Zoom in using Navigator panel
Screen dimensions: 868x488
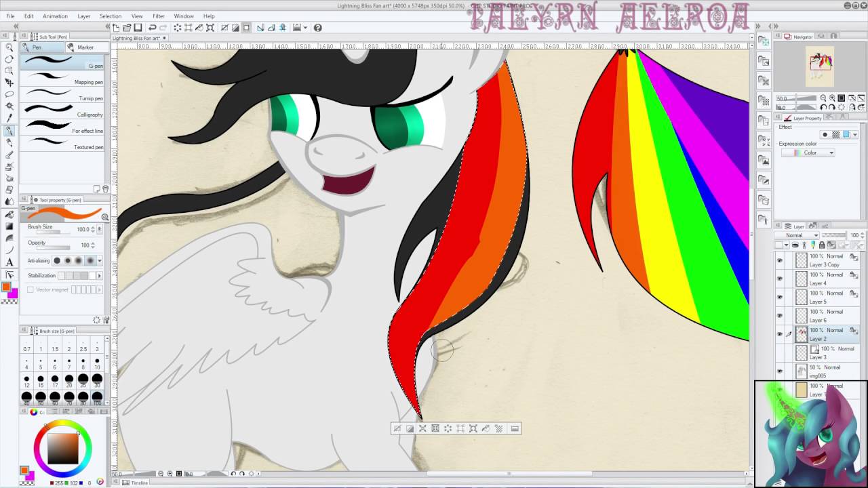tap(832, 98)
